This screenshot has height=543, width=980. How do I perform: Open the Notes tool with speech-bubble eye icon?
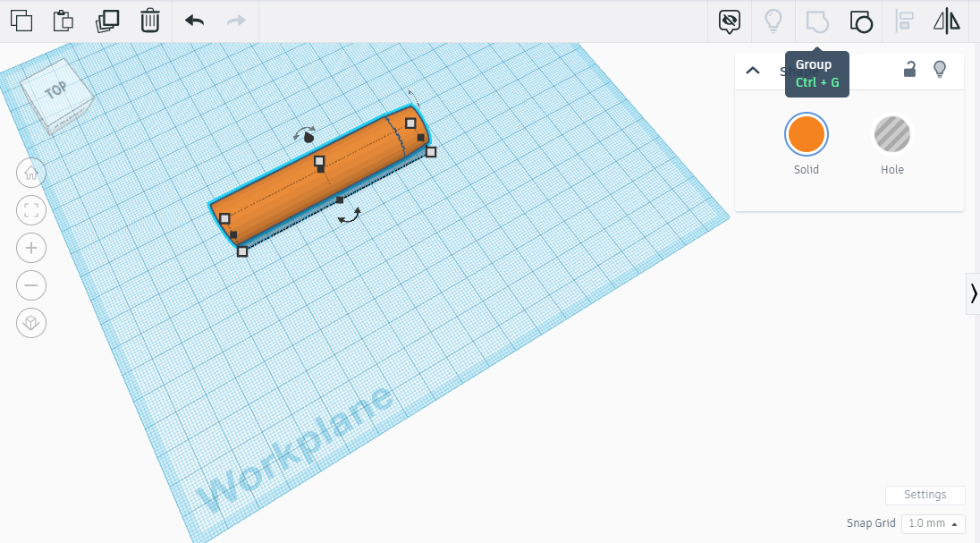(x=730, y=21)
